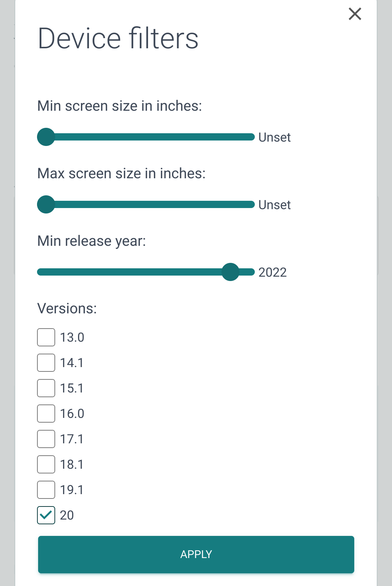Click the 13.0 version label
The height and width of the screenshot is (586, 392).
pyautogui.click(x=72, y=337)
